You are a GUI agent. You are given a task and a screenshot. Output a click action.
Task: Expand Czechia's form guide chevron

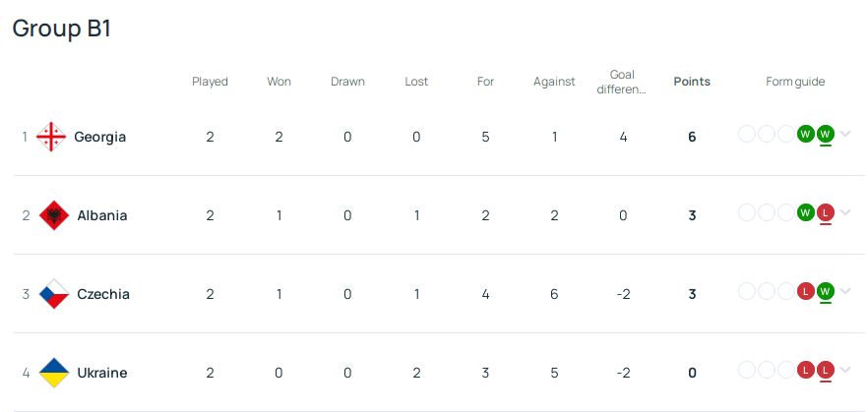(844, 290)
